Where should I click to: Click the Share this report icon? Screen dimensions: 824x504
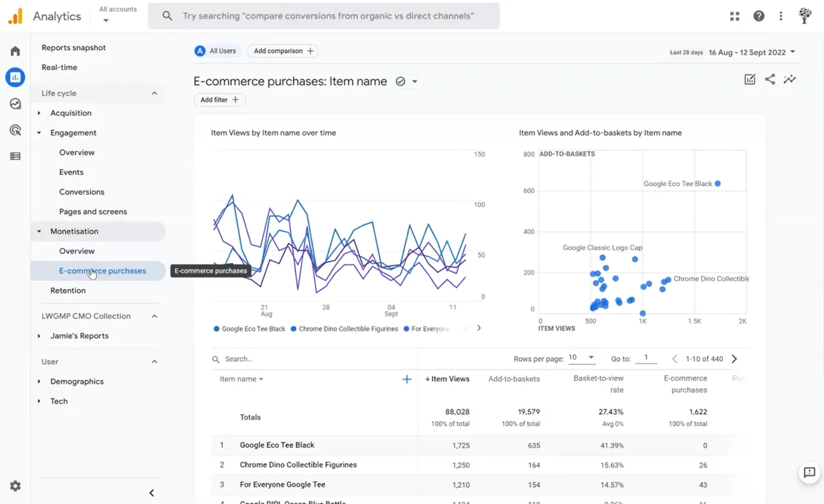pos(770,79)
